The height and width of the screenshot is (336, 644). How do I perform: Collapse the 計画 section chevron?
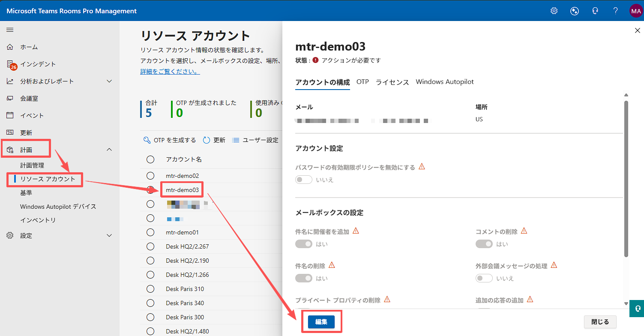tap(109, 150)
